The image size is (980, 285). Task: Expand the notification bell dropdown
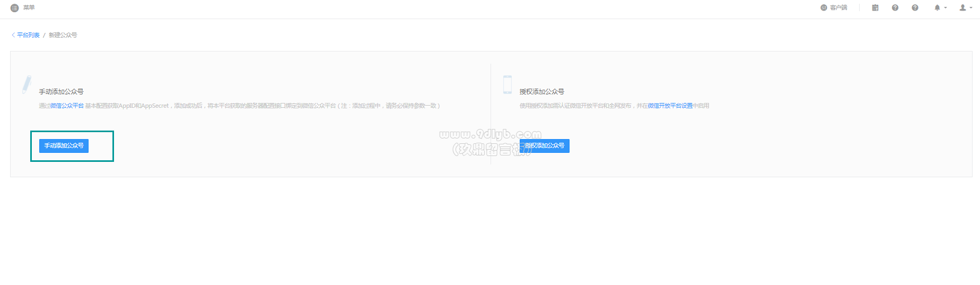[940, 7]
